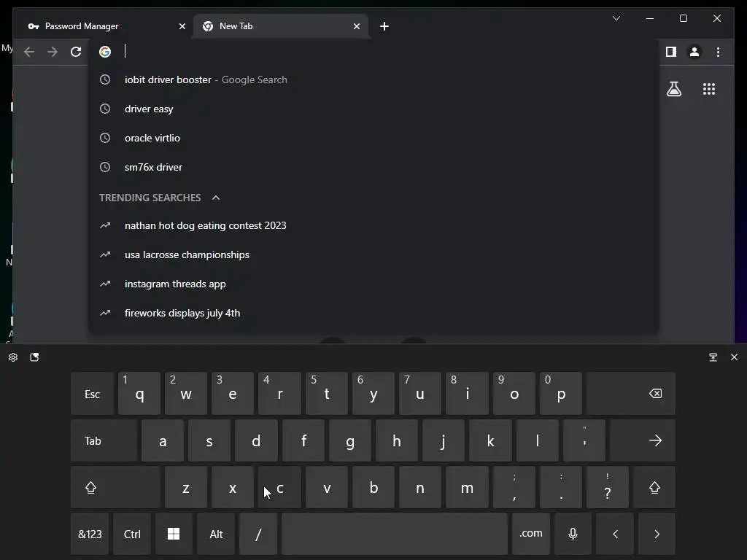Open Chrome Labs flask icon
The height and width of the screenshot is (560, 747).
tap(673, 89)
